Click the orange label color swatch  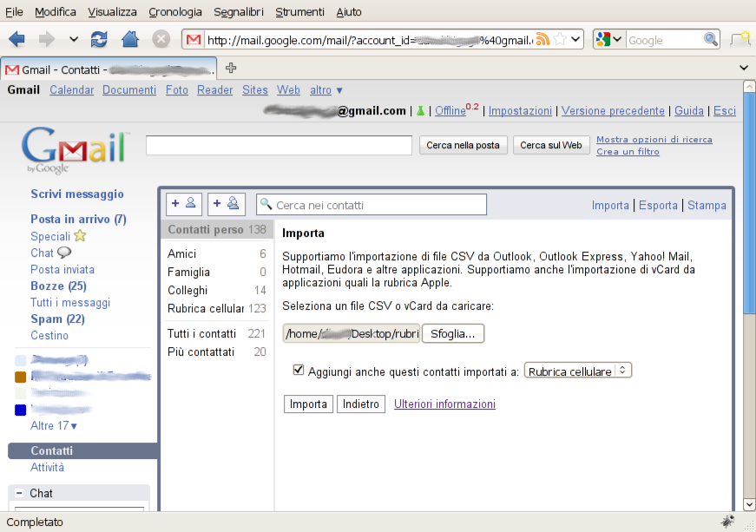[x=20, y=377]
